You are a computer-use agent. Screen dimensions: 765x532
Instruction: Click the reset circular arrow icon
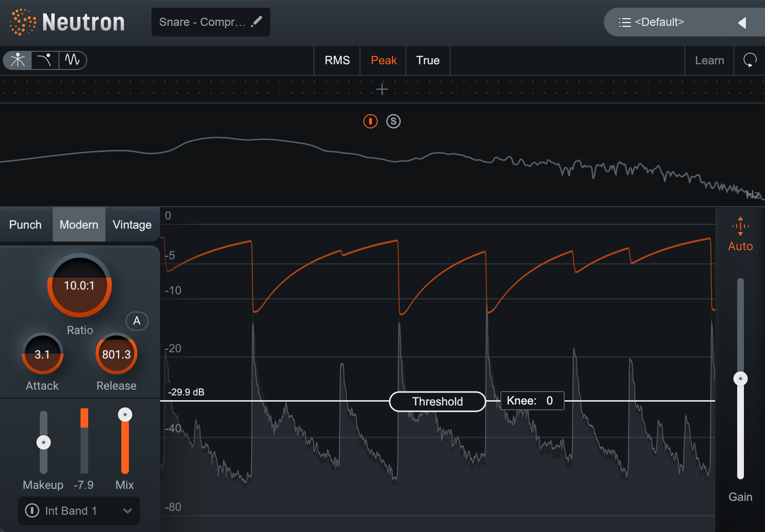[x=750, y=60]
